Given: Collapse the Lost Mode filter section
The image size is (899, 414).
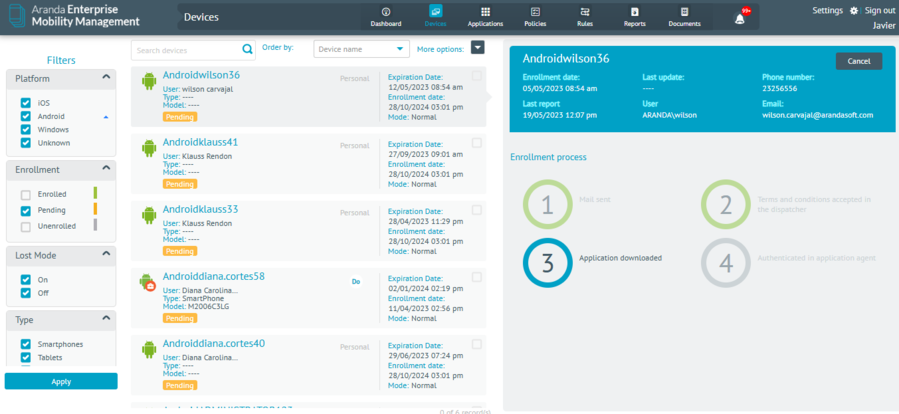Looking at the screenshot, I should [106, 254].
